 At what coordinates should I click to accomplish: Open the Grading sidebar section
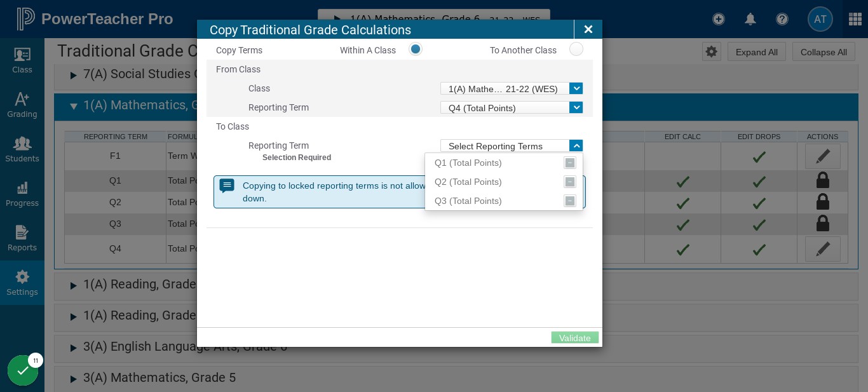pos(22,105)
